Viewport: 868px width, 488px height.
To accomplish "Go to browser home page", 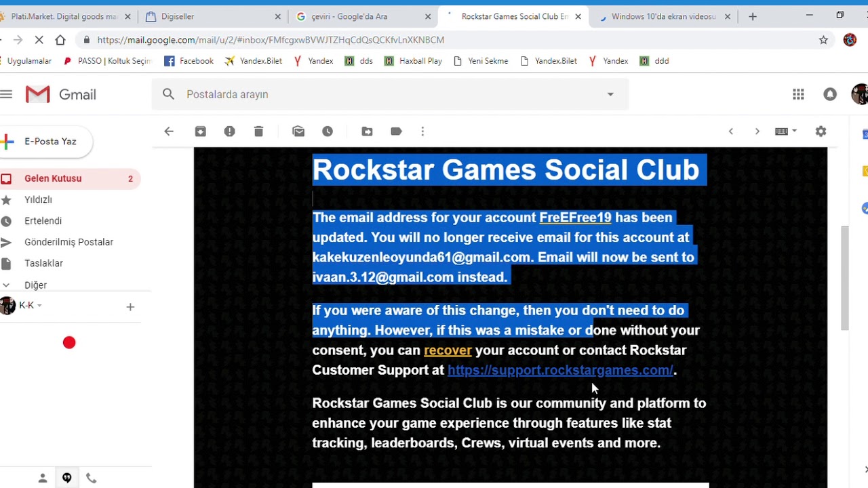I will pyautogui.click(x=60, y=40).
